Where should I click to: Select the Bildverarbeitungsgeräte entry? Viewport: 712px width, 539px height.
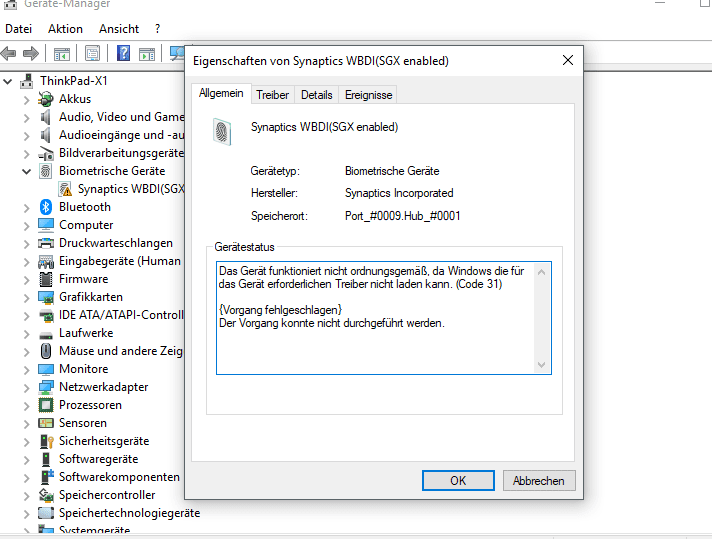tap(121, 153)
